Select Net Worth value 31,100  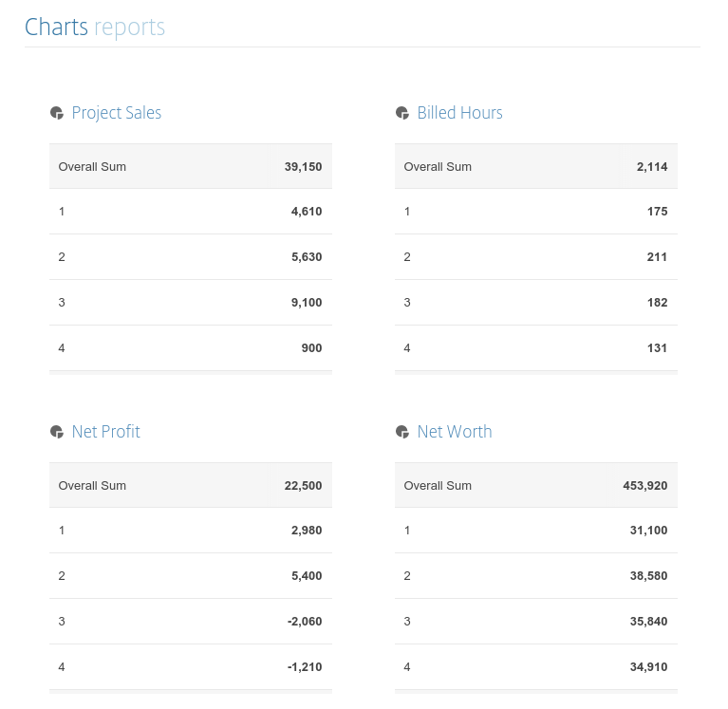click(x=648, y=531)
